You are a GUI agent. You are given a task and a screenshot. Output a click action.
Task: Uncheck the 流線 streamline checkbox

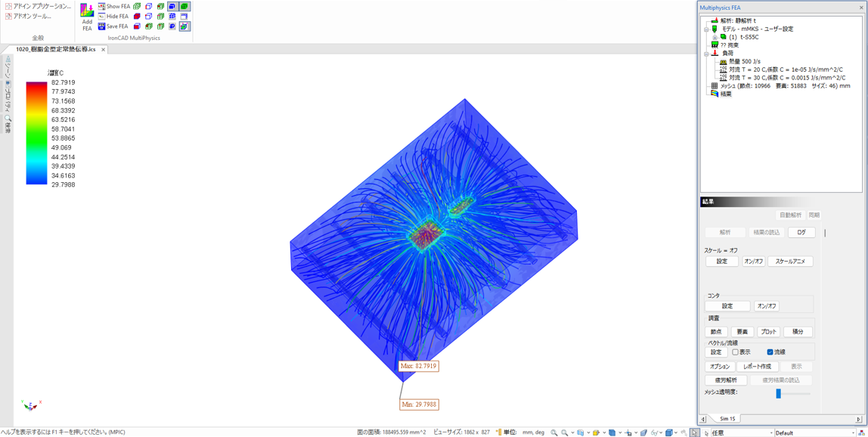[x=770, y=352]
